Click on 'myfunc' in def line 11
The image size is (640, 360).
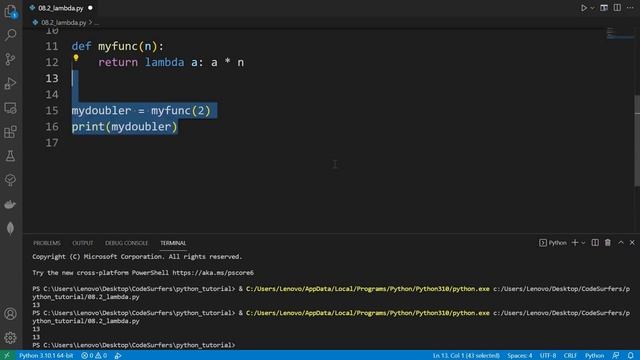(x=118, y=46)
